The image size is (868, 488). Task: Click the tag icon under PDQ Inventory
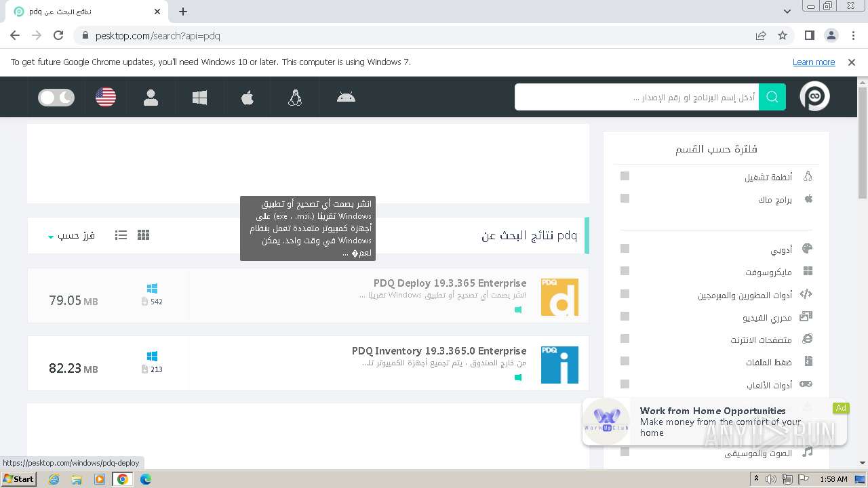(518, 378)
